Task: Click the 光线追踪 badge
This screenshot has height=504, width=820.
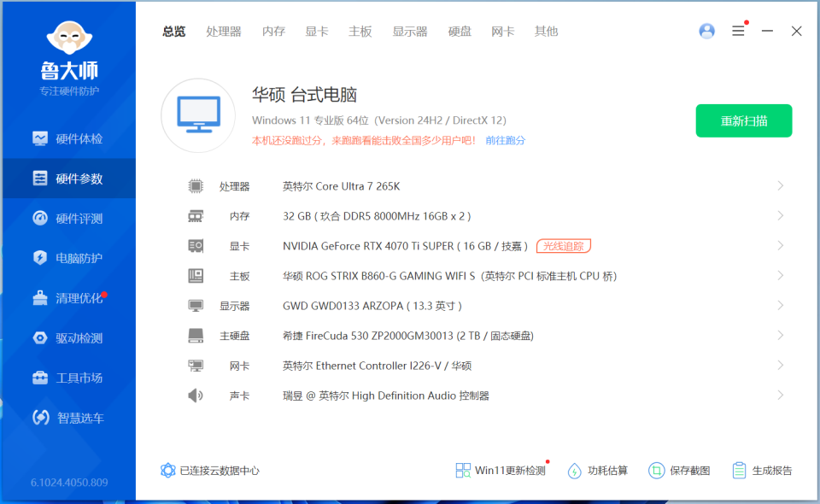Action: 563,246
